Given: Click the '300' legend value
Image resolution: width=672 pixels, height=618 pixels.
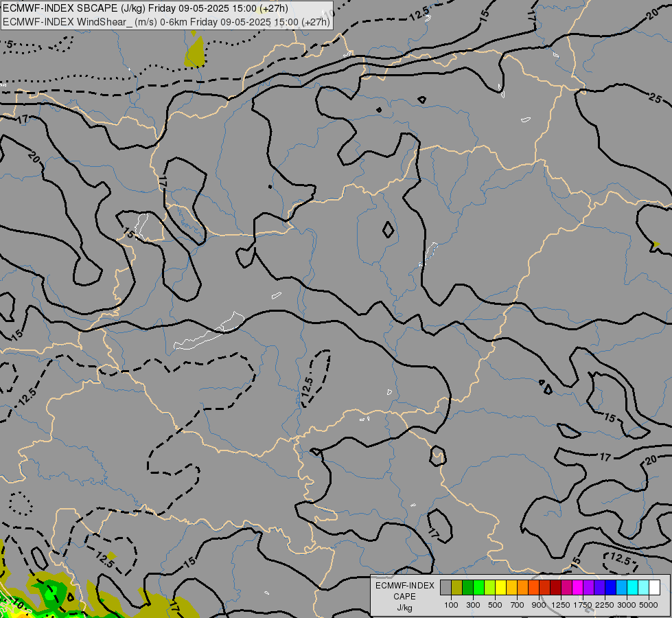Looking at the screenshot, I should point(473,605).
